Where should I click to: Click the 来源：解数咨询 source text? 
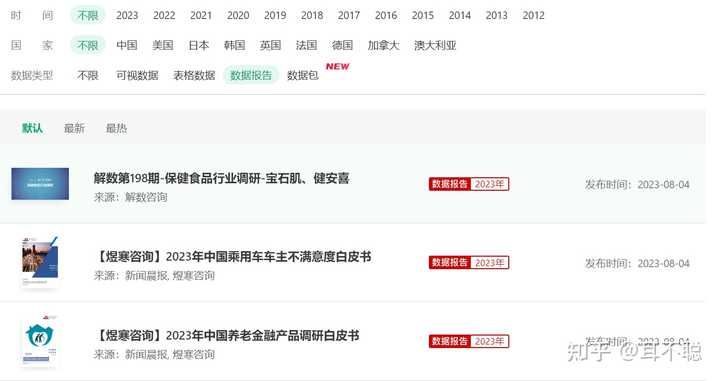click(x=130, y=197)
